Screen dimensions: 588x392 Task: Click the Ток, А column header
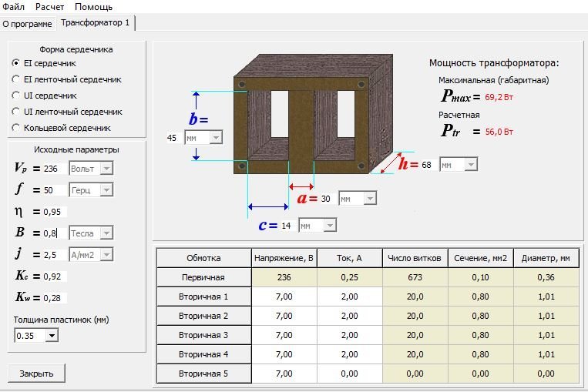(350, 258)
